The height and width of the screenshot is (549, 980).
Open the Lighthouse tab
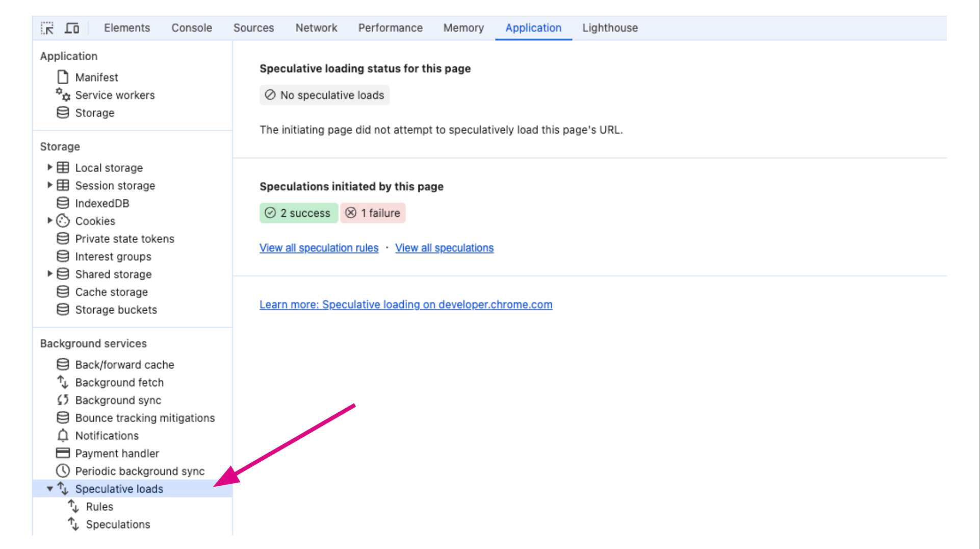[610, 28]
